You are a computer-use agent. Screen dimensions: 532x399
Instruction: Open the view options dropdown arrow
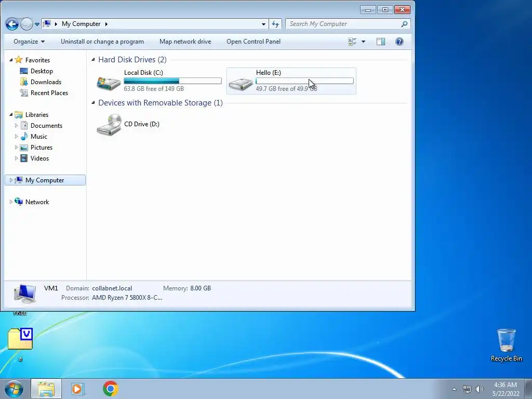click(x=363, y=42)
